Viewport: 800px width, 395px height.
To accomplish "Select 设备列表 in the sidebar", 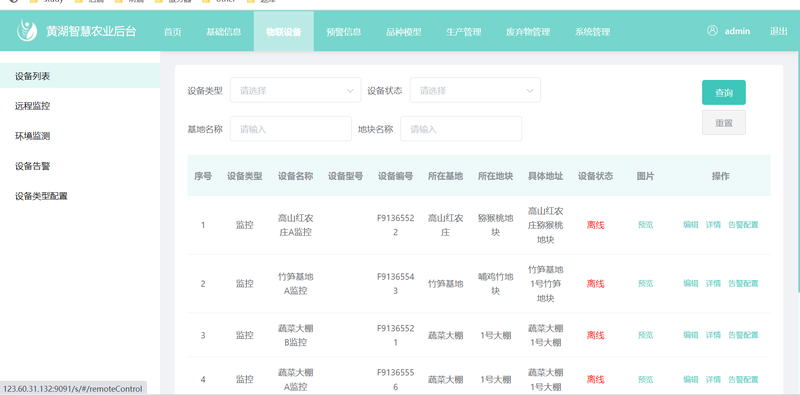I will (x=80, y=76).
